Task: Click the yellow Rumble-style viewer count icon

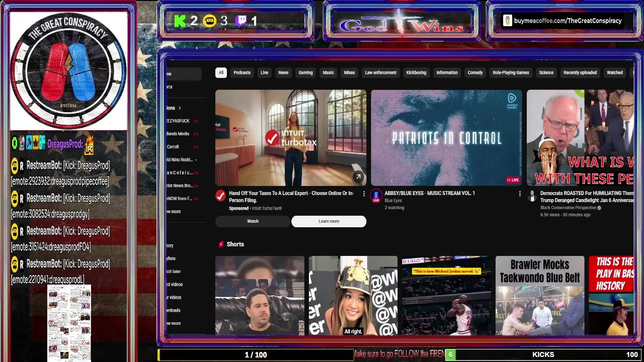Action: [210, 21]
